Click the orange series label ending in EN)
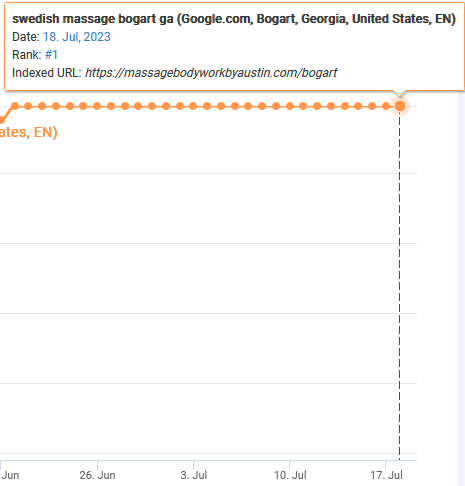 (x=29, y=132)
